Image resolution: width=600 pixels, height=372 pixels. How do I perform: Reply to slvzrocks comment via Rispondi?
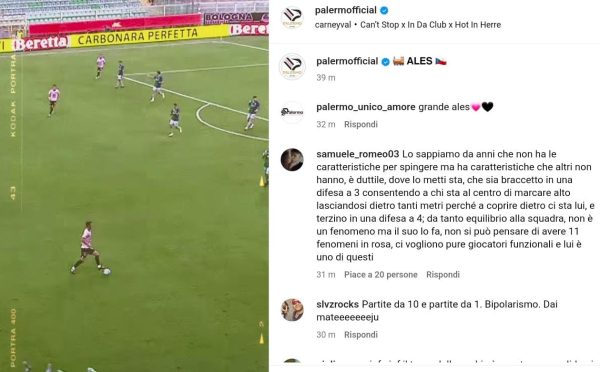tap(361, 335)
